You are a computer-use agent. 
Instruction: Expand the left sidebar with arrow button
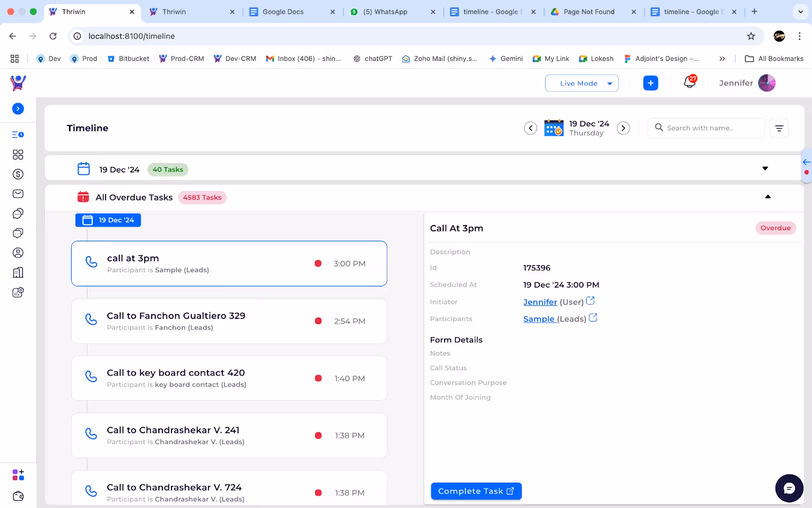(18, 109)
